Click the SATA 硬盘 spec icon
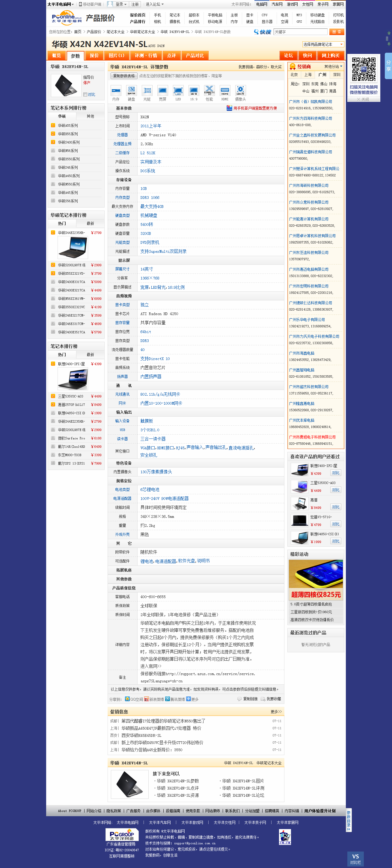Image resolution: width=392 pixels, height=868 pixels. tap(132, 90)
